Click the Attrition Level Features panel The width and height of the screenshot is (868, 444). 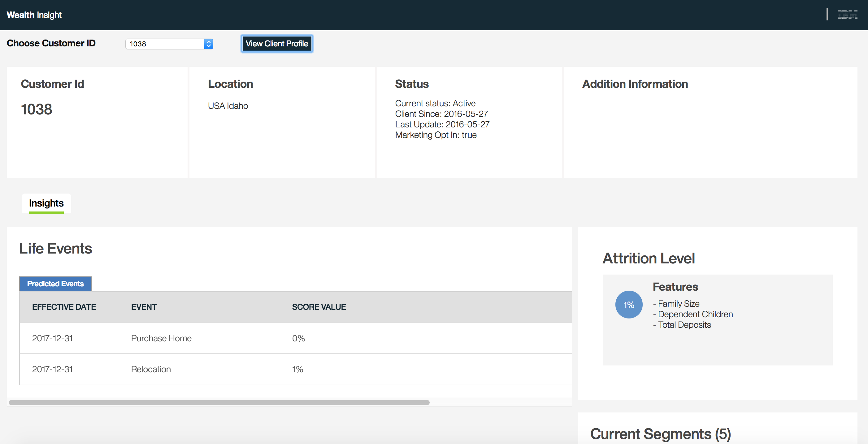click(717, 319)
